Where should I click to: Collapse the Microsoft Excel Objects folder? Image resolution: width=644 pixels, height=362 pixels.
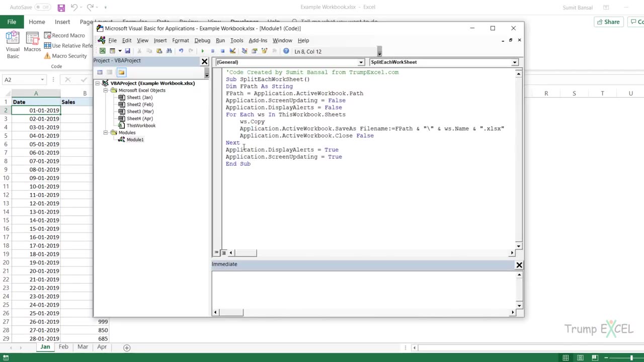click(x=106, y=90)
